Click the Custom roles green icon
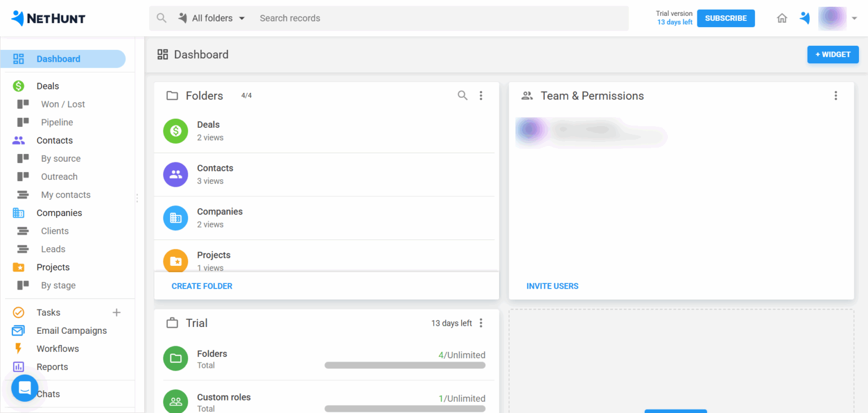Screen dimensions: 868x413 pyautogui.click(x=176, y=401)
